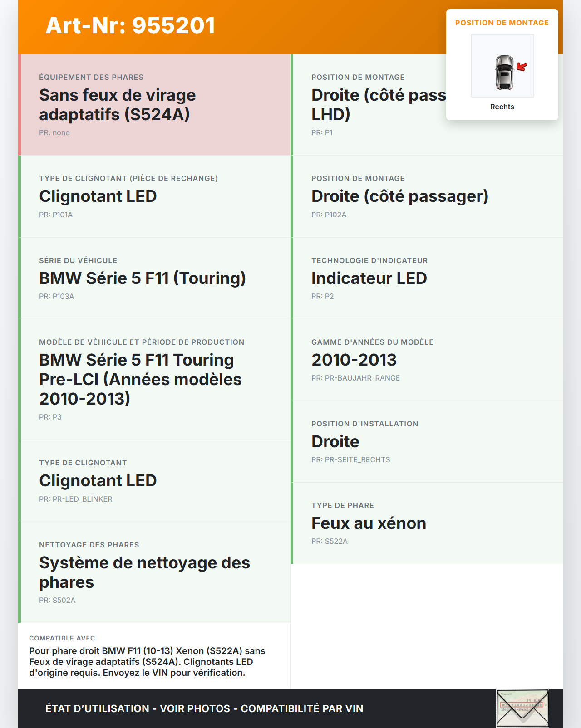Click the 'Pre-LCI' vehicle model card
581x728 pixels.
[155, 379]
